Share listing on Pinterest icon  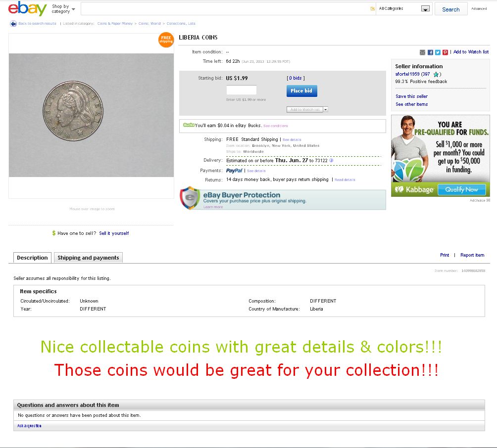[446, 52]
